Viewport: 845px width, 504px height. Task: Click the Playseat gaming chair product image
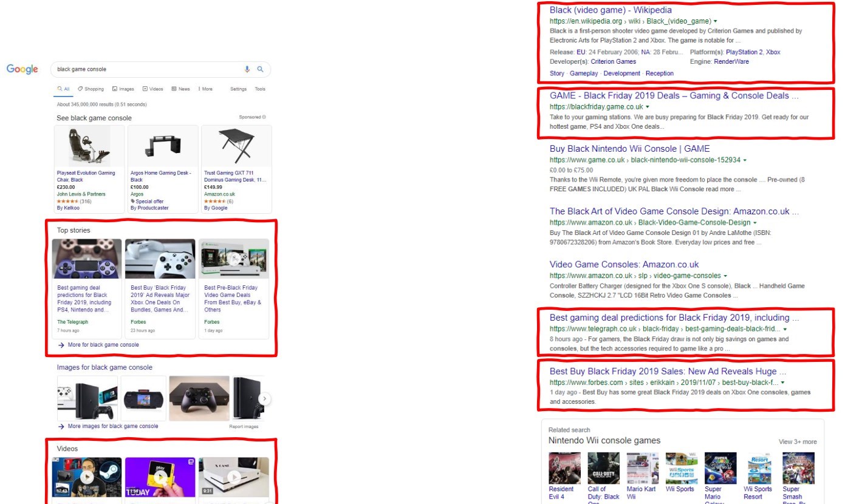pos(89,146)
